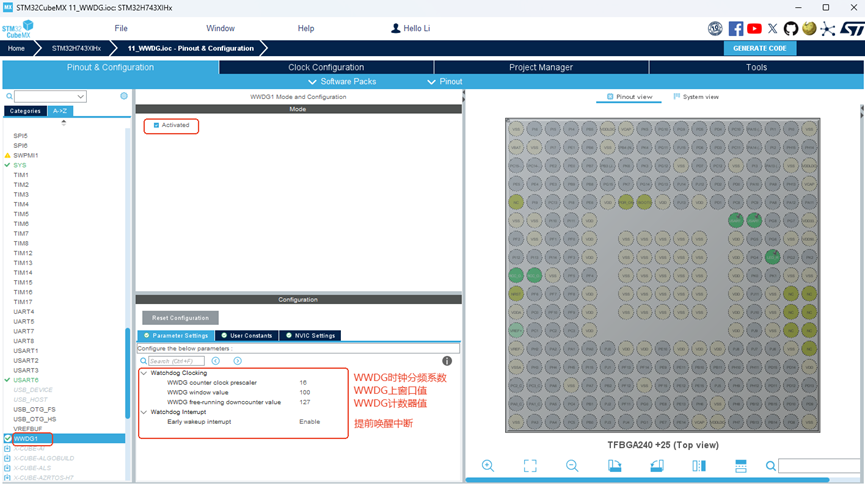Switch to the Categories list tab

25,111
